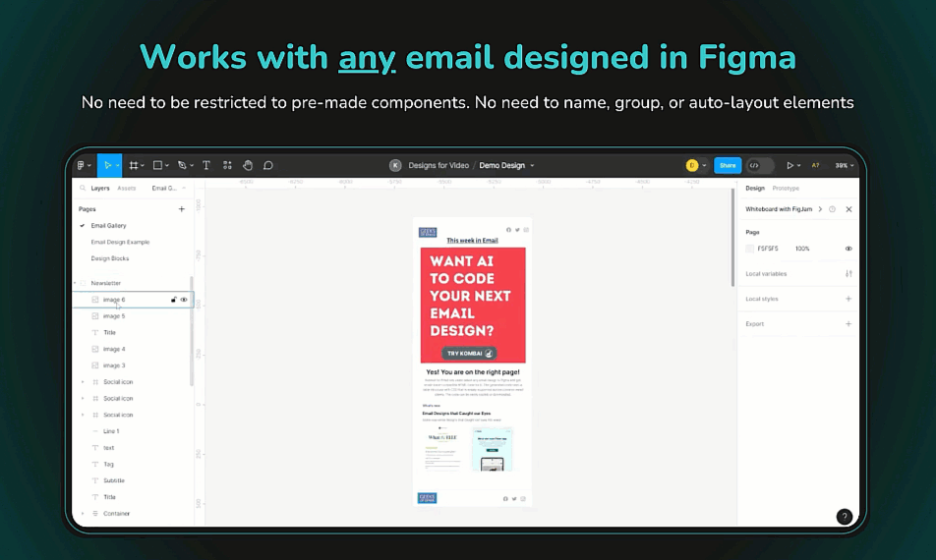
Task: Open the Demo Design file dropdown
Action: coord(532,166)
